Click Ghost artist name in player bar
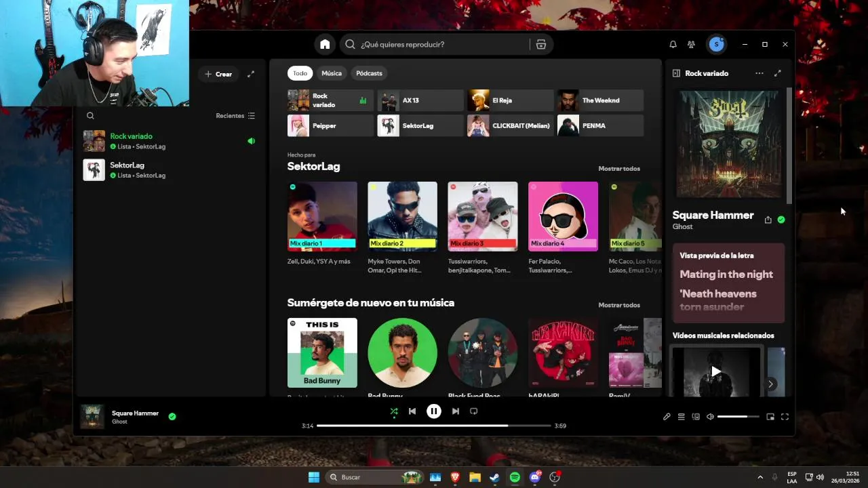868x488 pixels. (x=119, y=422)
